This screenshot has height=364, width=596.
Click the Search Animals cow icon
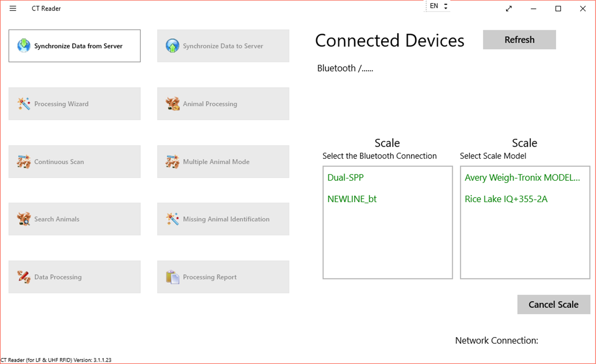coord(23,219)
